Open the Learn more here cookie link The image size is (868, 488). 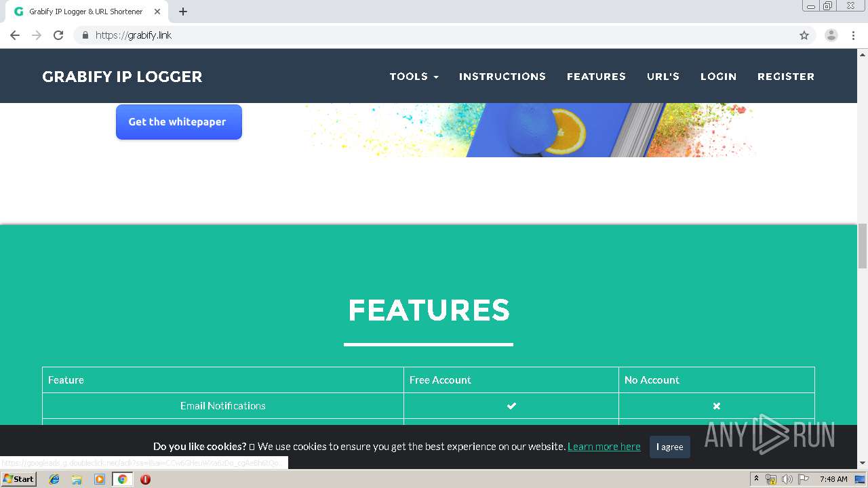tap(604, 447)
